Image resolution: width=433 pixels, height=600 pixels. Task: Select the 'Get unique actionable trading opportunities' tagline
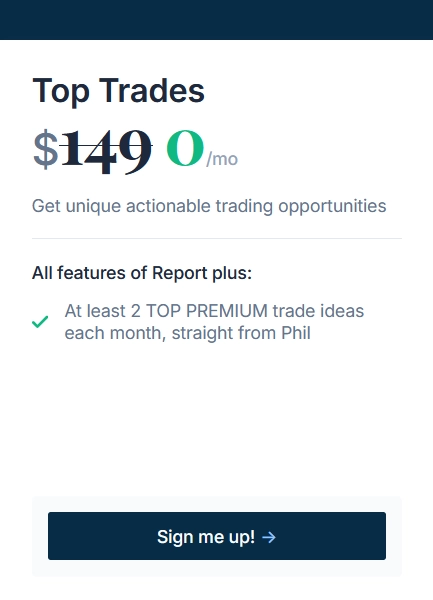pos(209,206)
